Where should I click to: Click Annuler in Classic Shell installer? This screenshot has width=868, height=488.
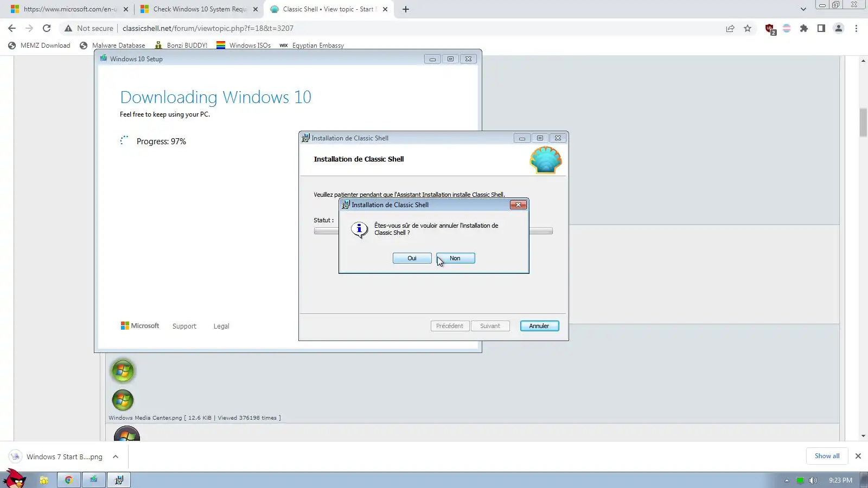[x=539, y=326]
